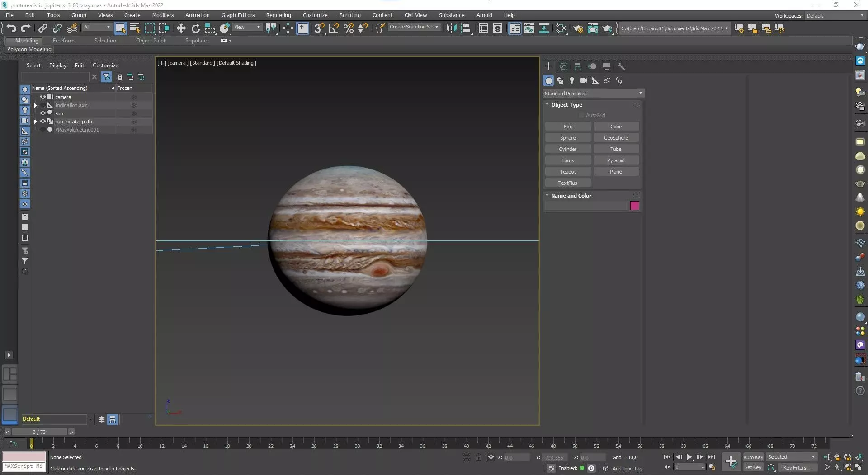Activate the Select Object tool
This screenshot has width=868, height=475.
[x=120, y=28]
